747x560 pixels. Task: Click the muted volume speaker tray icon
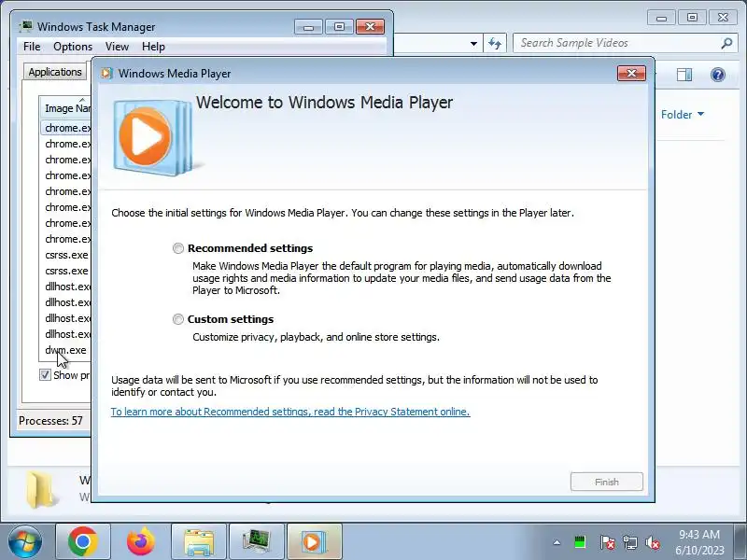(652, 542)
